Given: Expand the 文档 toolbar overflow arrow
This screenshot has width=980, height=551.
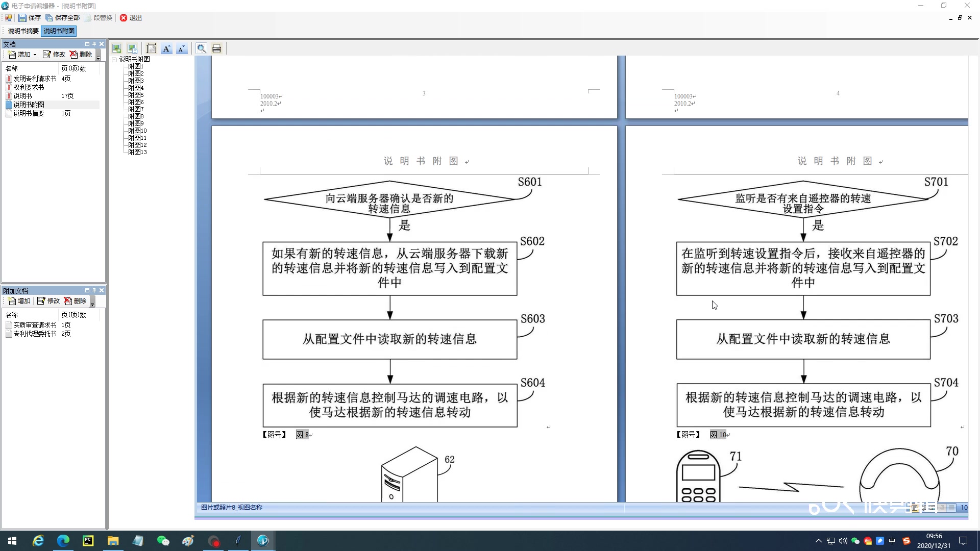Looking at the screenshot, I should tap(99, 57).
